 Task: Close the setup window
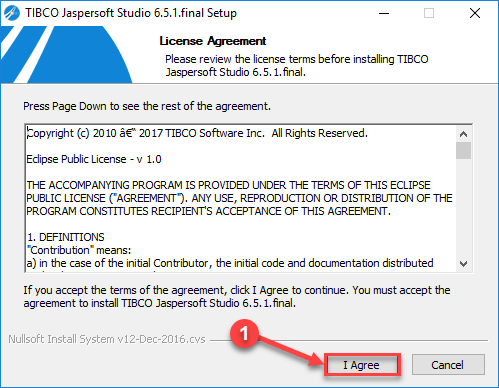475,13
